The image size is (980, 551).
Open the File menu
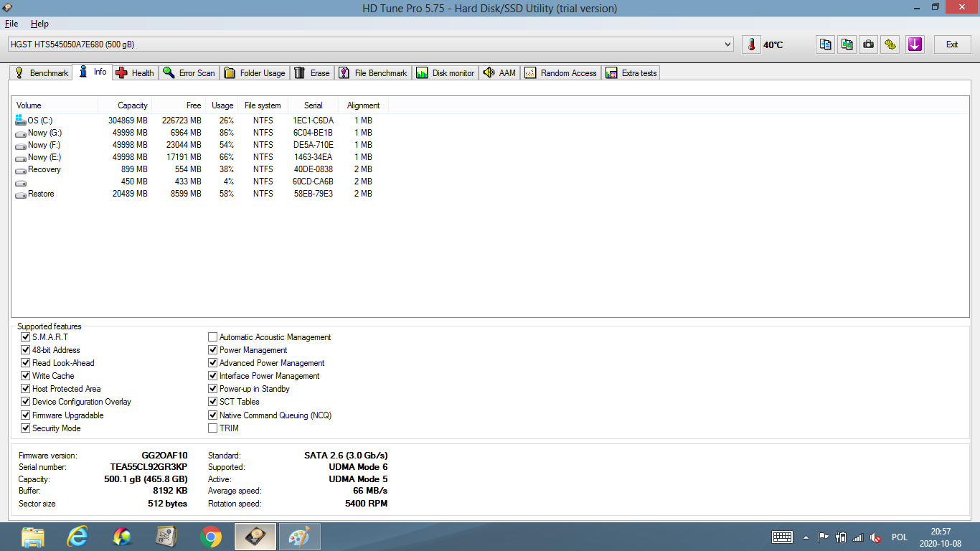click(11, 24)
